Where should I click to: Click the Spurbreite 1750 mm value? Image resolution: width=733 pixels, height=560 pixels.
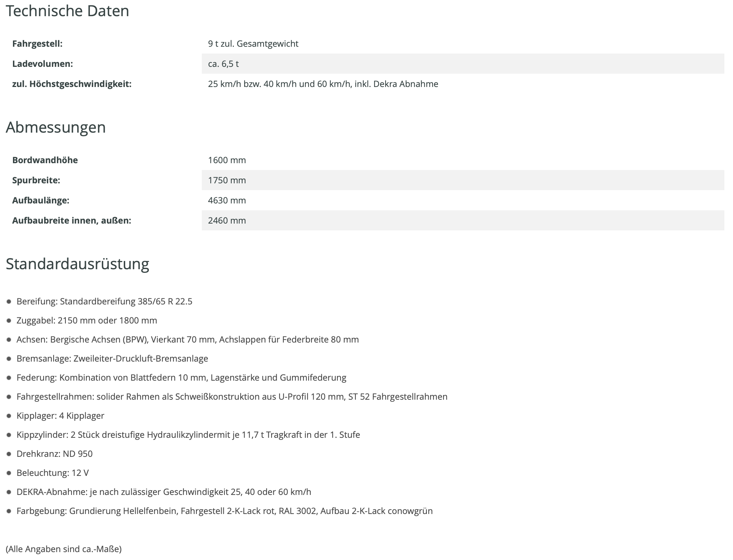pos(227,180)
